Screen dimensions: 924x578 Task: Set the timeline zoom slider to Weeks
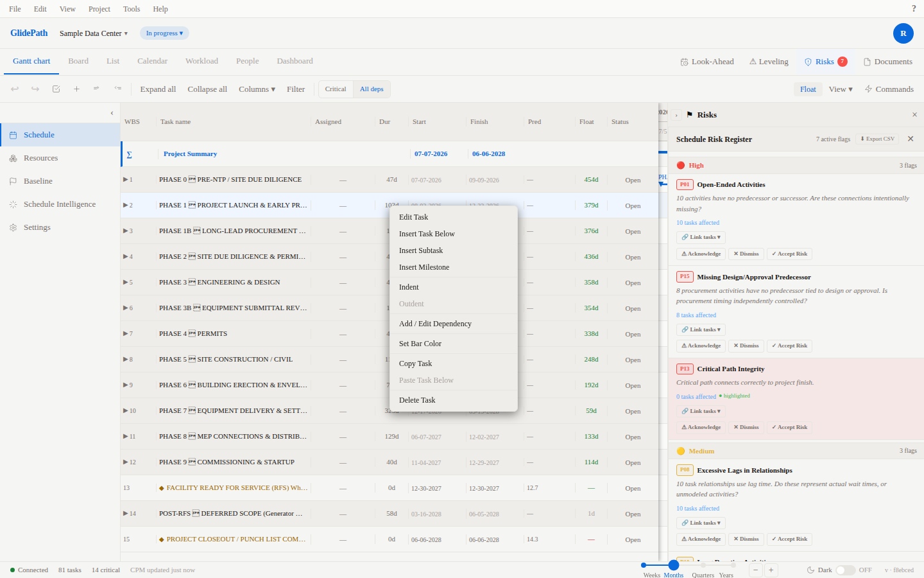tap(644, 565)
